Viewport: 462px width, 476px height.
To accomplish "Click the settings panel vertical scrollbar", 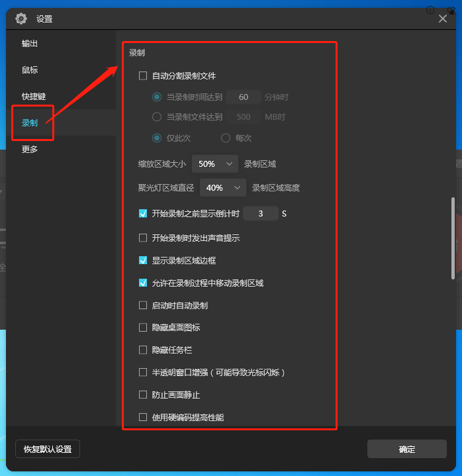I will coord(453,238).
